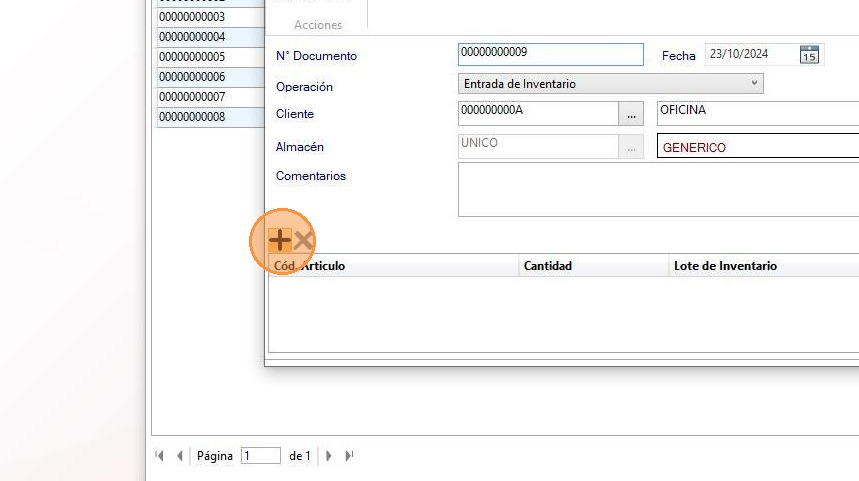The width and height of the screenshot is (859, 481).
Task: Sort by Cantidad column header
Action: (593, 266)
